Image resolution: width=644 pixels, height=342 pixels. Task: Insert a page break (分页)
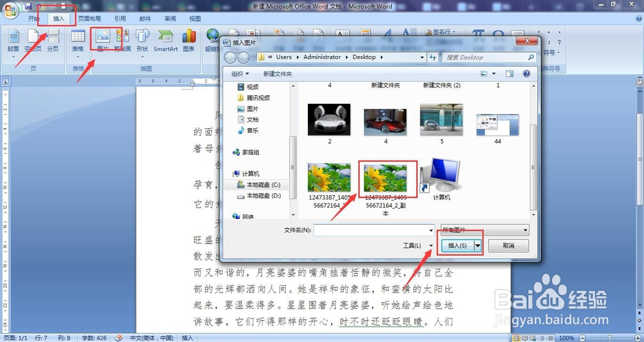(53, 41)
